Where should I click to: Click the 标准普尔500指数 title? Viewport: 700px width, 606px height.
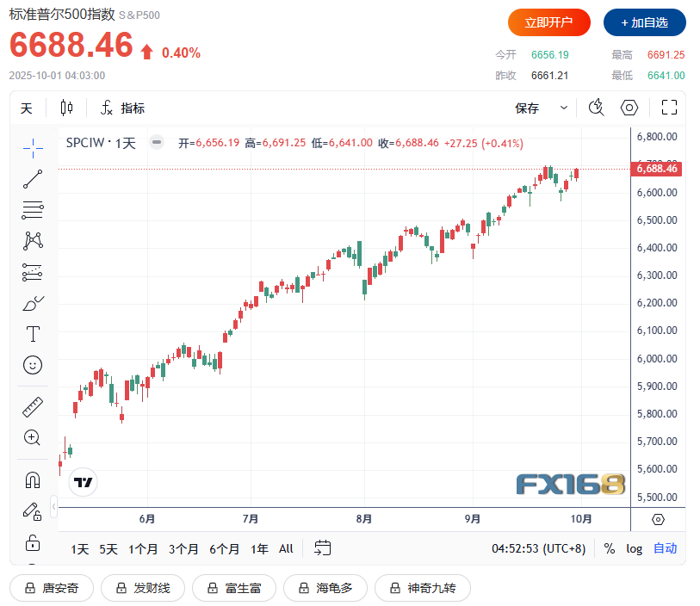tap(62, 15)
